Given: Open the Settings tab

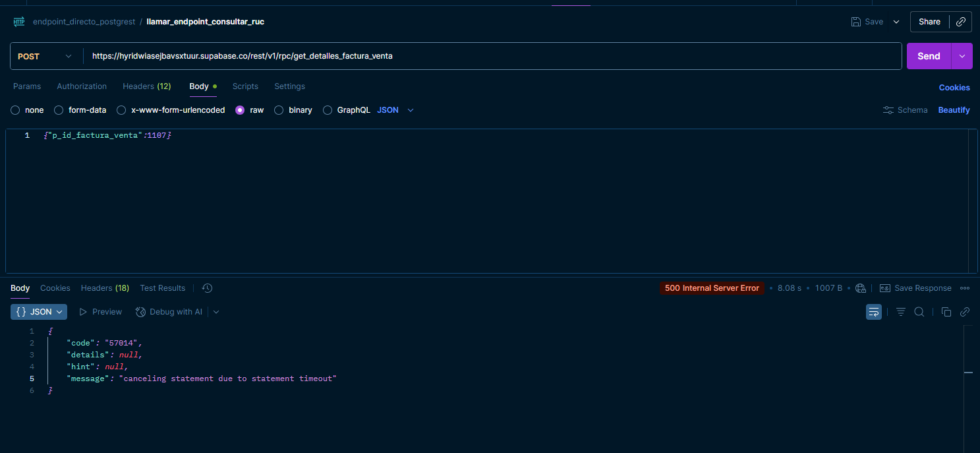Looking at the screenshot, I should click(x=289, y=86).
